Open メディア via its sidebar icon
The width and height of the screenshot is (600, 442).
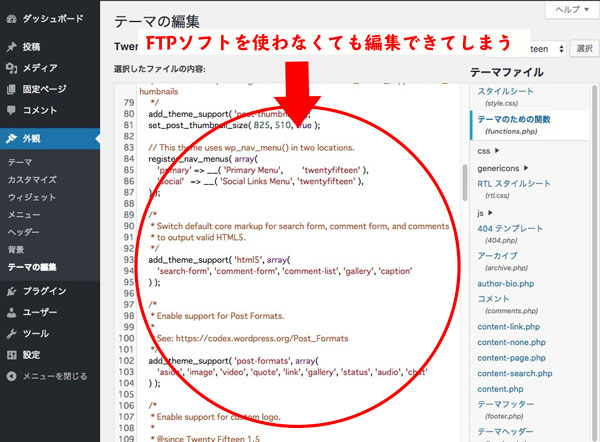(11, 68)
